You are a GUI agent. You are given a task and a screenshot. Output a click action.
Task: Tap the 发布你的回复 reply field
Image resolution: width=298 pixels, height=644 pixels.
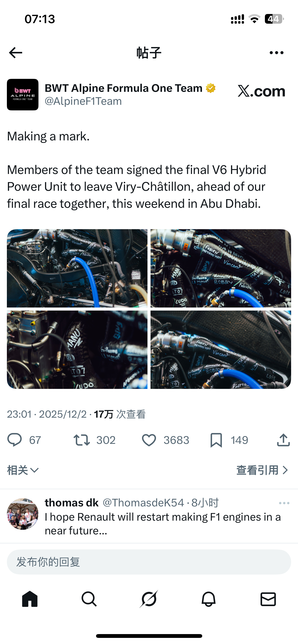point(149,562)
